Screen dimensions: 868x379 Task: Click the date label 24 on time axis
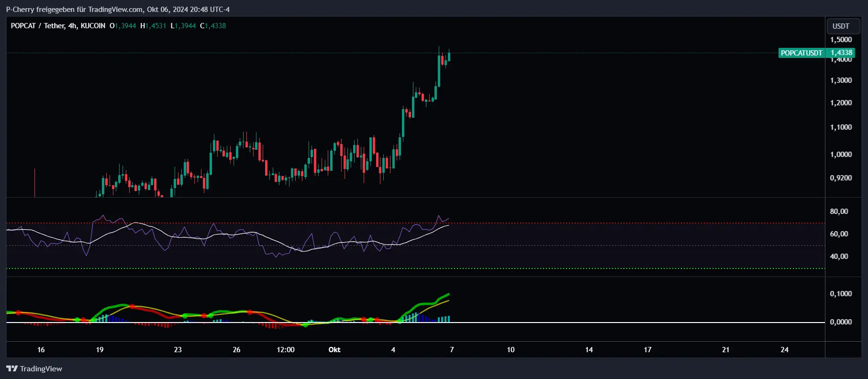pos(784,350)
